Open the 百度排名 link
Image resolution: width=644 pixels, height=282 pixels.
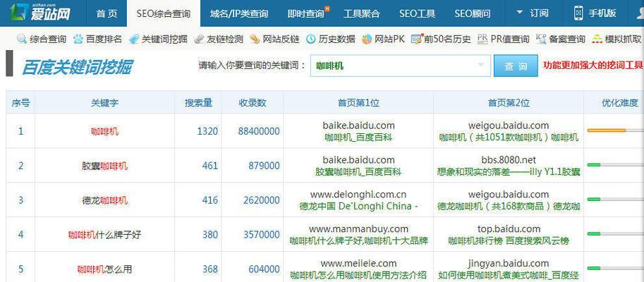point(104,39)
